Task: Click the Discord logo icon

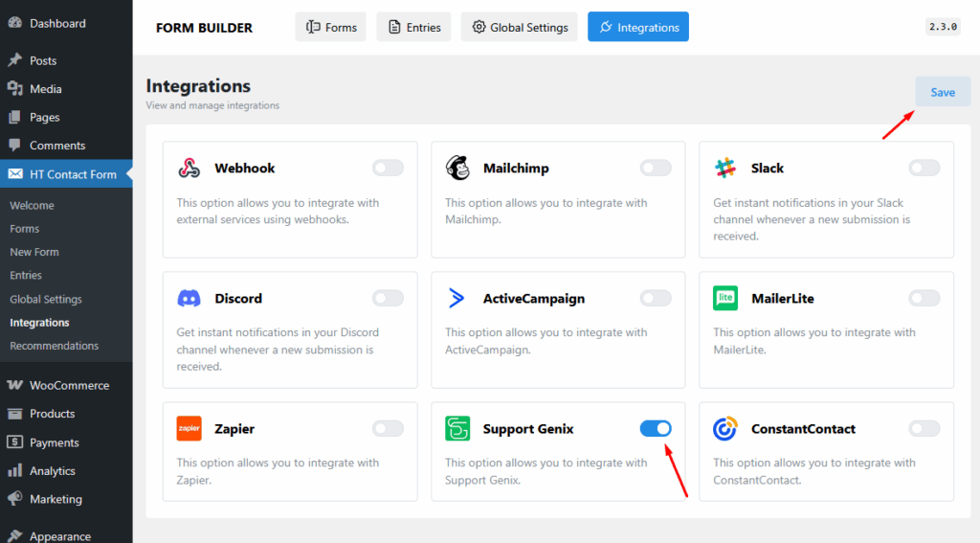Action: pyautogui.click(x=189, y=299)
